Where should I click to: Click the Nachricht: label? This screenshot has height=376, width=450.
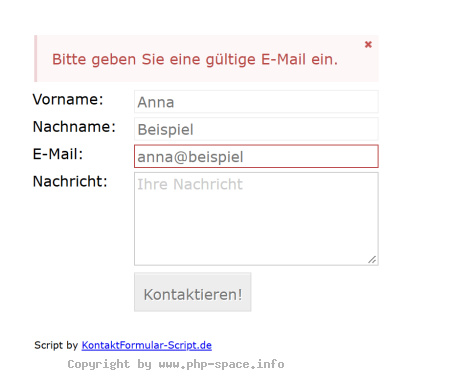point(70,181)
